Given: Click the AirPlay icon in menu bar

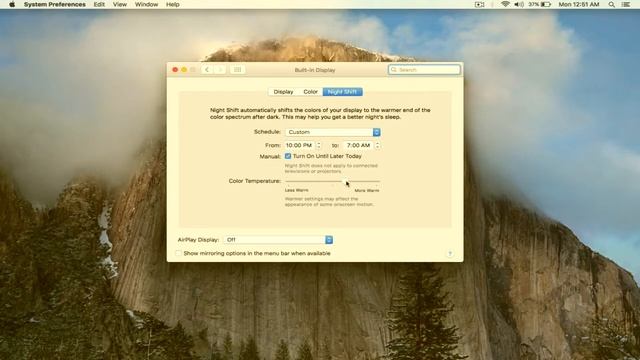Looking at the screenshot, I should point(480,4).
